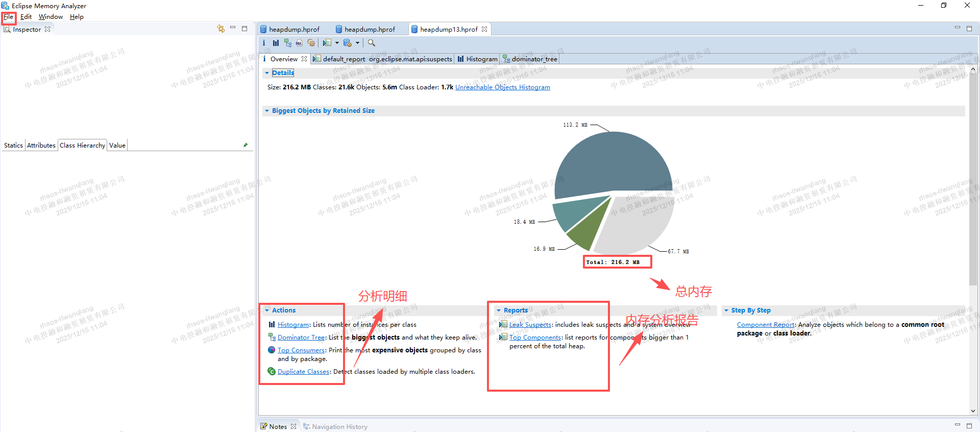
Task: Click the Top Consumers pie icon
Action: pyautogui.click(x=272, y=350)
